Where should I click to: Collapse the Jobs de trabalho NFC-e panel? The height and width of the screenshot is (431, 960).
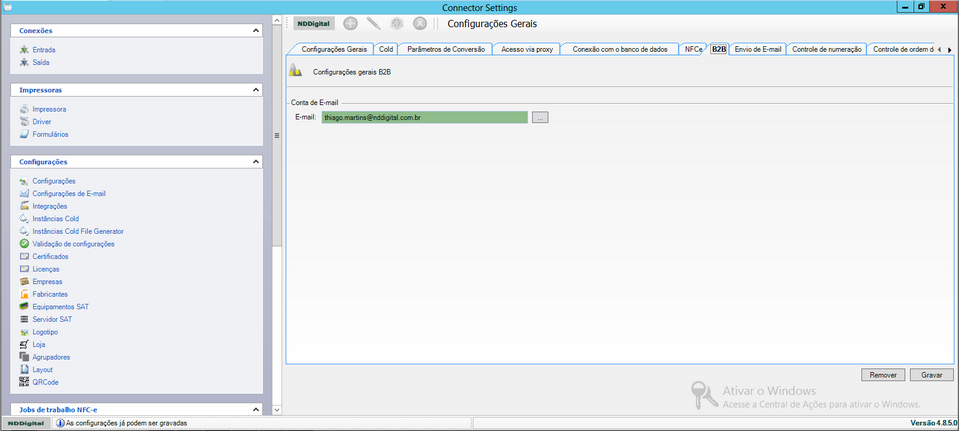tap(255, 410)
